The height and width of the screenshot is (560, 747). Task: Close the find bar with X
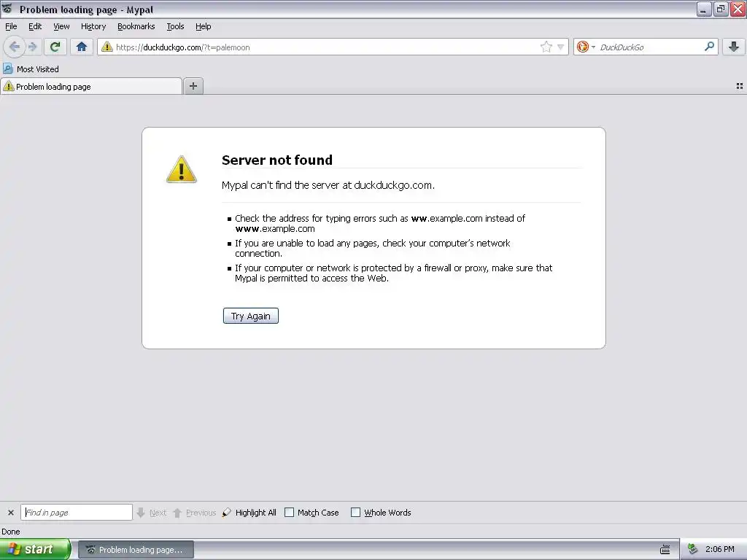point(10,513)
